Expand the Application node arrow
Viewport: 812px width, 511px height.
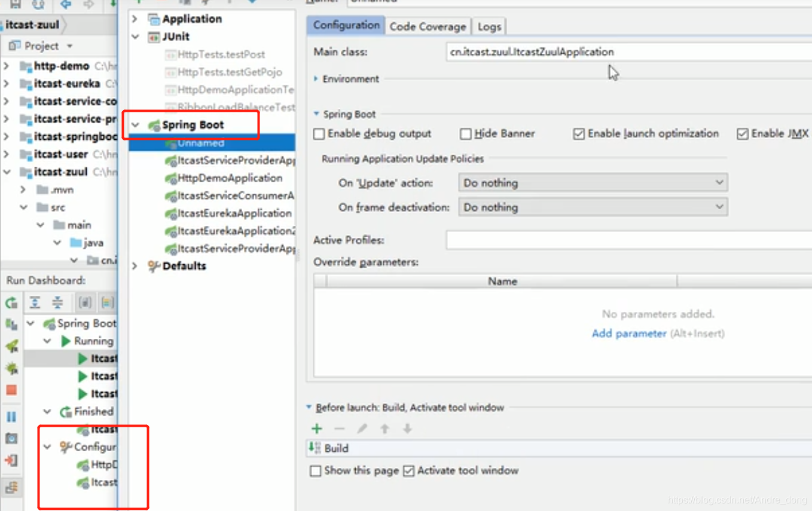(135, 19)
